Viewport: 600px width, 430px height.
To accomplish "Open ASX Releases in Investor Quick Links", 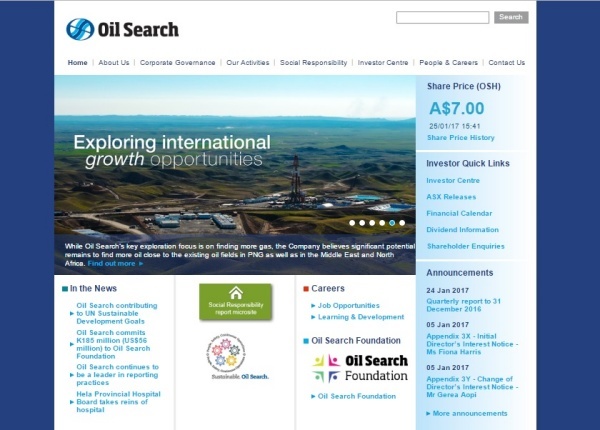I will 451,196.
